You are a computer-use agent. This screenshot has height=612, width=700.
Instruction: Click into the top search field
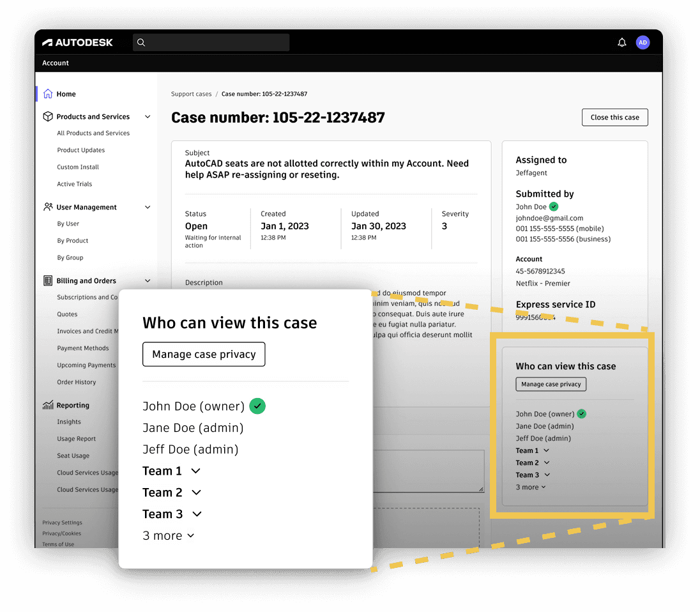click(211, 42)
